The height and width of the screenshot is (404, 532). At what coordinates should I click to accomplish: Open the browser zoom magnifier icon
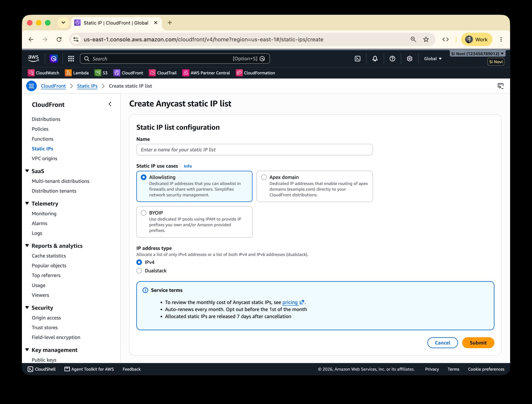pos(413,40)
